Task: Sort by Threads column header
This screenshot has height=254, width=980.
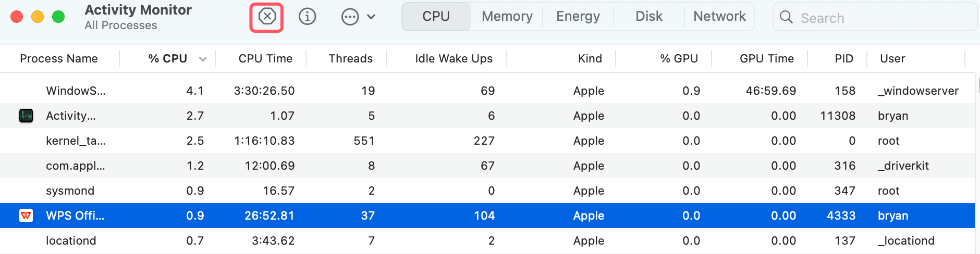Action: point(350,59)
